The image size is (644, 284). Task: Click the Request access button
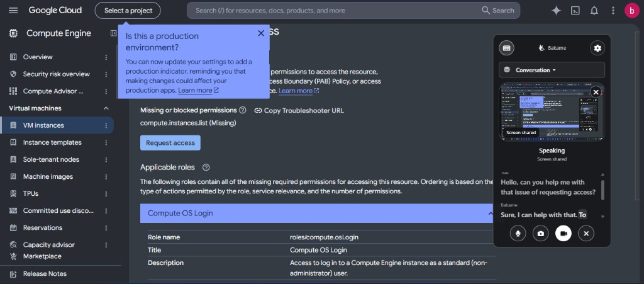click(x=170, y=142)
